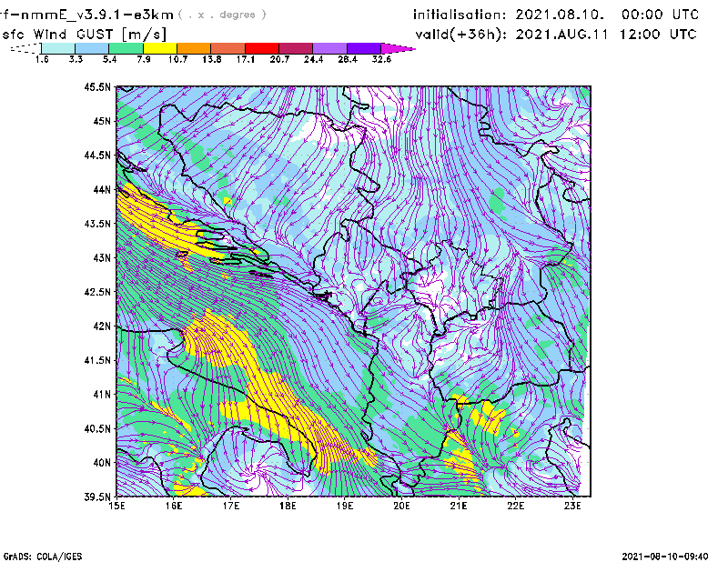Click the salmon 13.8–17.1 legend swatch
Viewport: 728px width, 562px height.
click(x=228, y=48)
